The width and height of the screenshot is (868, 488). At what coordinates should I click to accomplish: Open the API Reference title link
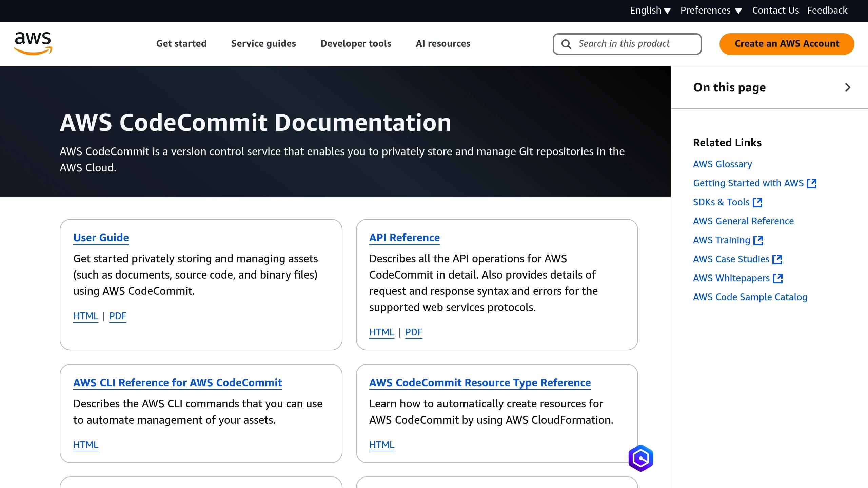[x=404, y=238]
